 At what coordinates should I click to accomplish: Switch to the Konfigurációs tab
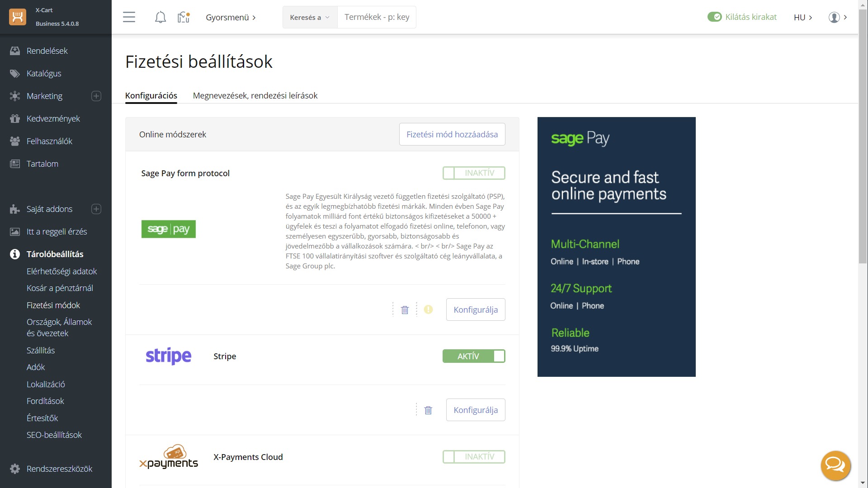[151, 95]
